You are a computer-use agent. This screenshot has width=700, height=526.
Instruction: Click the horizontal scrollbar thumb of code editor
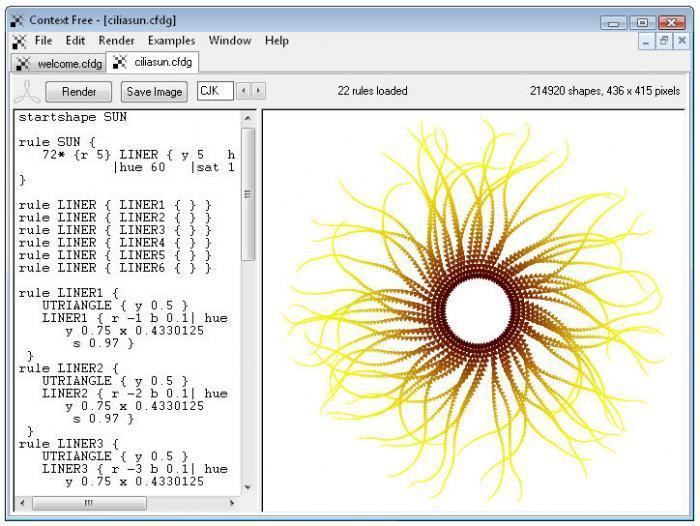pyautogui.click(x=89, y=503)
